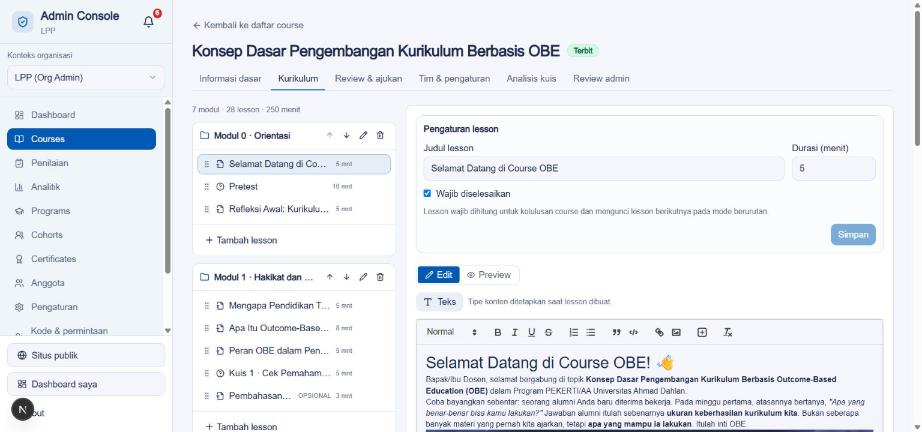Switch editor to Edit mode
This screenshot has width=922, height=432.
click(x=439, y=274)
